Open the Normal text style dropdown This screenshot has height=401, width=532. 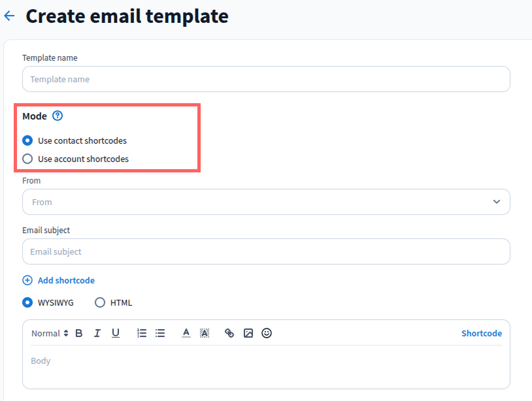coord(50,333)
